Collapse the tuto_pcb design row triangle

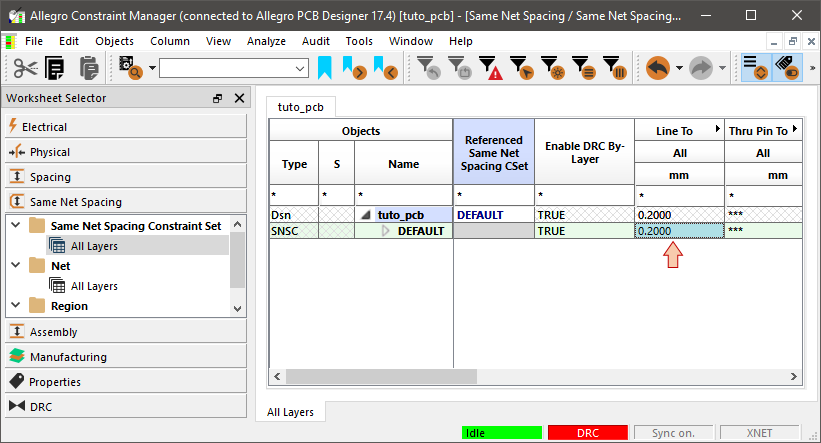(366, 215)
